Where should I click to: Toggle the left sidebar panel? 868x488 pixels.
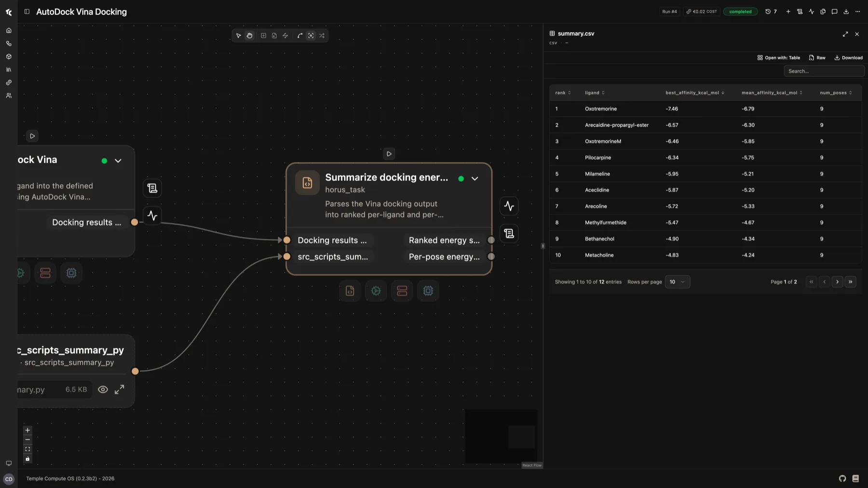(27, 12)
